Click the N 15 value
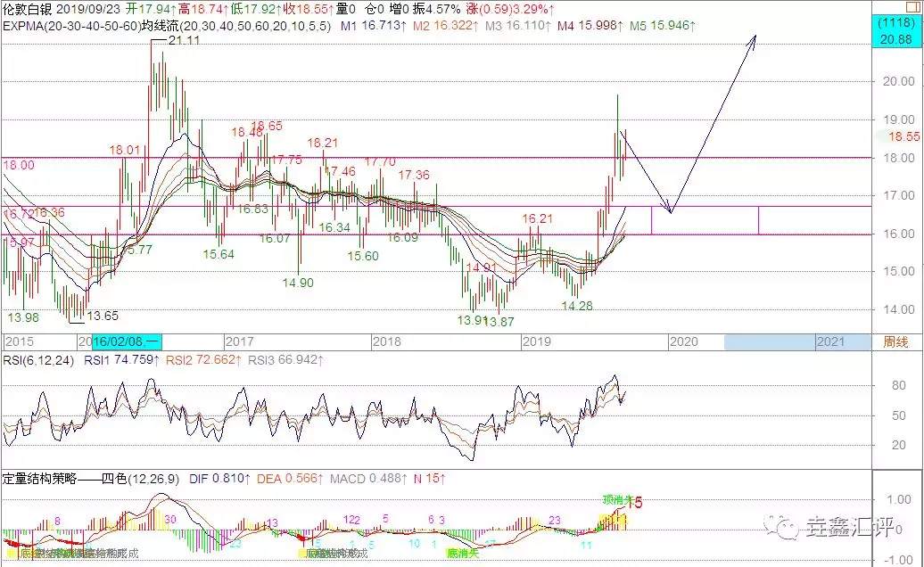The height and width of the screenshot is (567, 924). pyautogui.click(x=429, y=480)
